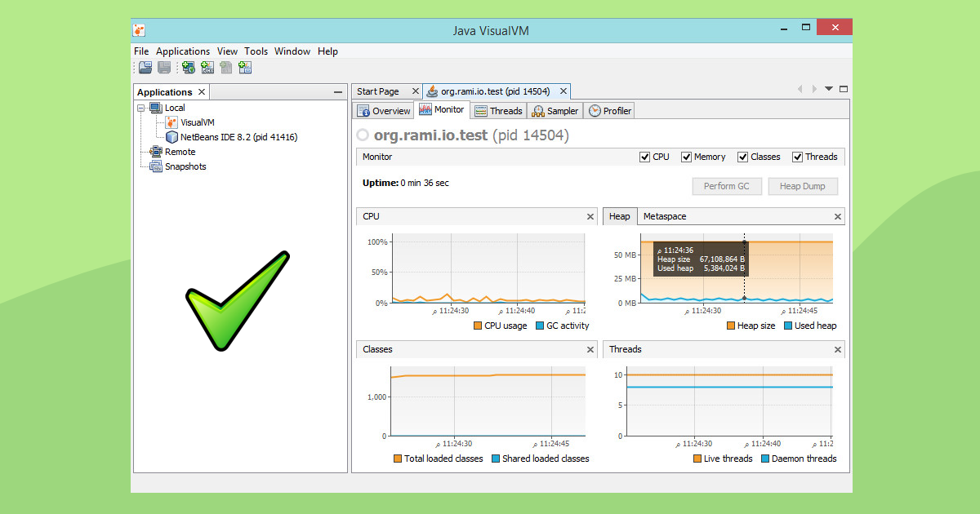The image size is (980, 514).
Task: Open the Window menu
Action: coord(292,51)
